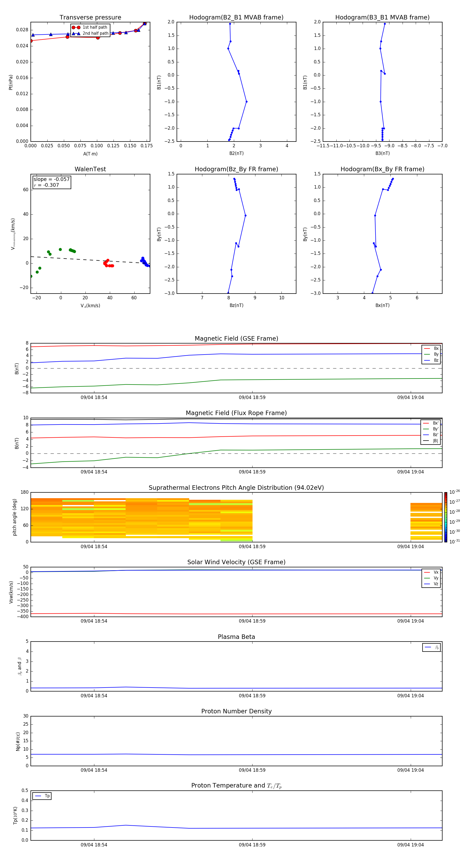Image resolution: width=473 pixels, height=868 pixels.
Task: Click '09/04 19:04' tick under Proton Temperature panel
Action: tap(410, 845)
